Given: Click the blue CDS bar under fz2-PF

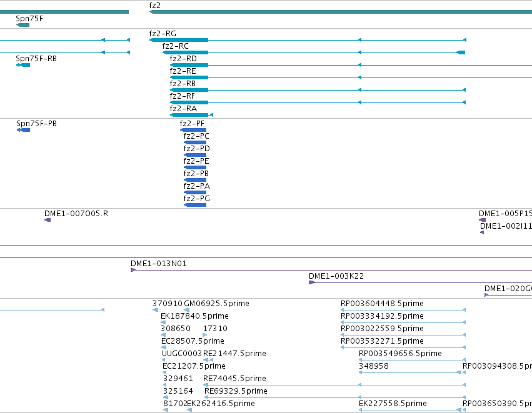Looking at the screenshot, I should click(x=193, y=130).
